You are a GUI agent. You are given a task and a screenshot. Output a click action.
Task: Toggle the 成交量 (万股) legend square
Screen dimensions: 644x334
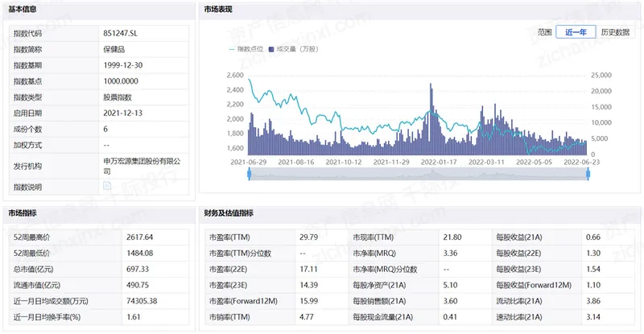pos(271,49)
